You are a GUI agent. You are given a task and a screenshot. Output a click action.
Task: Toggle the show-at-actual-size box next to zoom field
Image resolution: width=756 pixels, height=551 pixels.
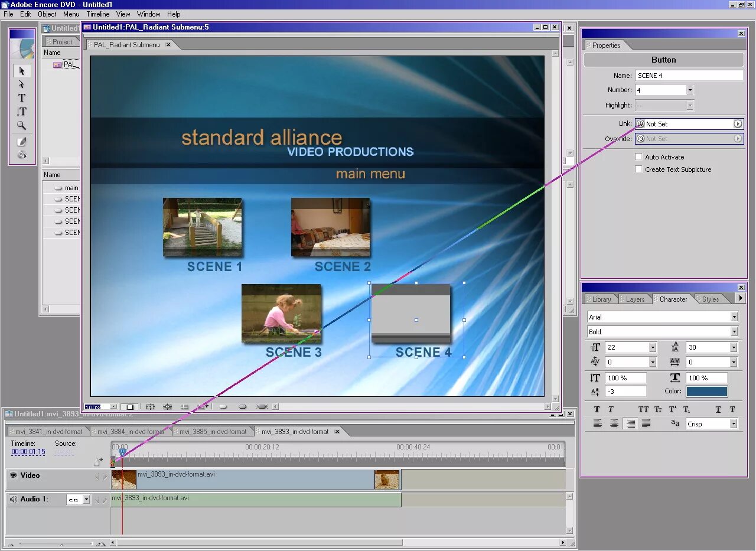(131, 406)
